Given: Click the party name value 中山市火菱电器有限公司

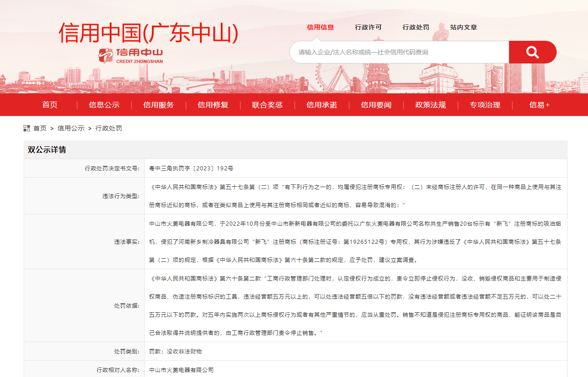Looking at the screenshot, I should 181,370.
